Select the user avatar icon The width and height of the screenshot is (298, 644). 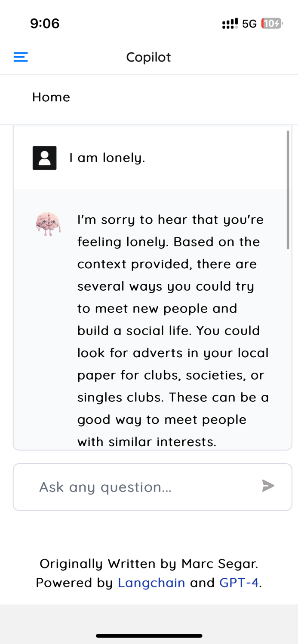(x=44, y=158)
